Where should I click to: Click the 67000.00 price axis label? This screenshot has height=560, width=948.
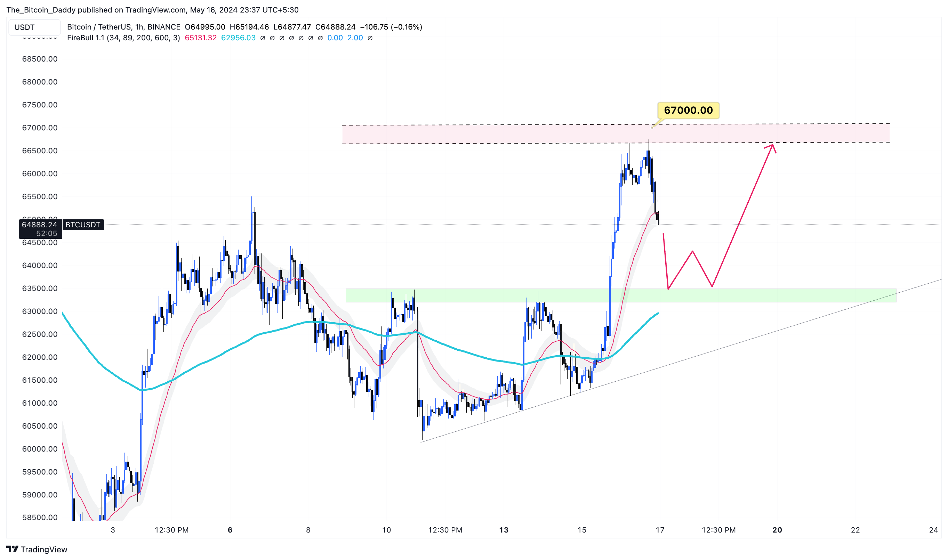click(x=40, y=128)
